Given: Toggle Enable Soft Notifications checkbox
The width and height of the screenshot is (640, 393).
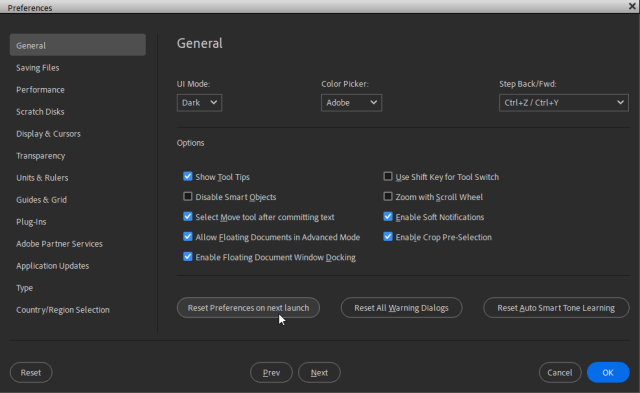Looking at the screenshot, I should (x=388, y=216).
